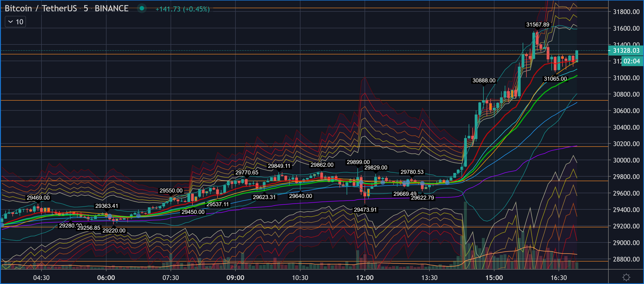Open chart settings gear in bottom-right corner
Image resolution: width=644 pixels, height=284 pixels.
pyautogui.click(x=626, y=277)
